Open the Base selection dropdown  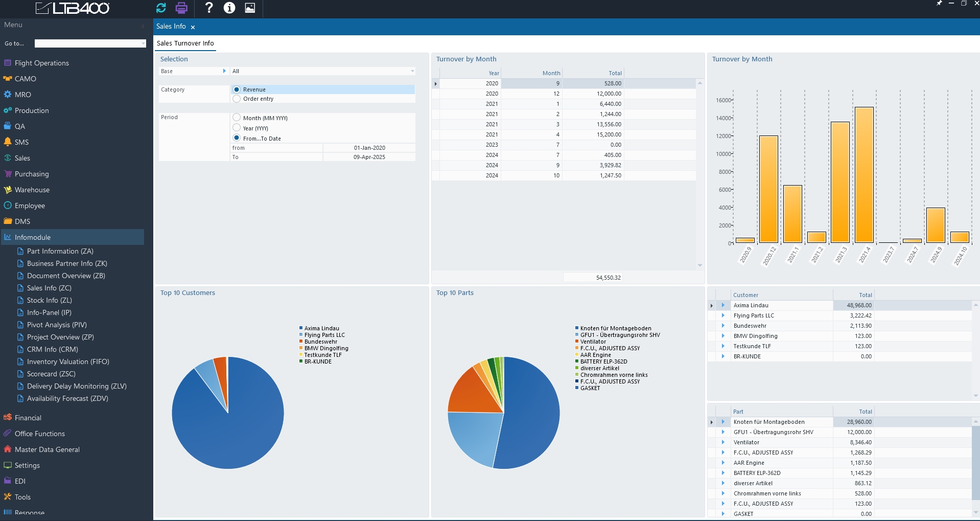tap(412, 71)
